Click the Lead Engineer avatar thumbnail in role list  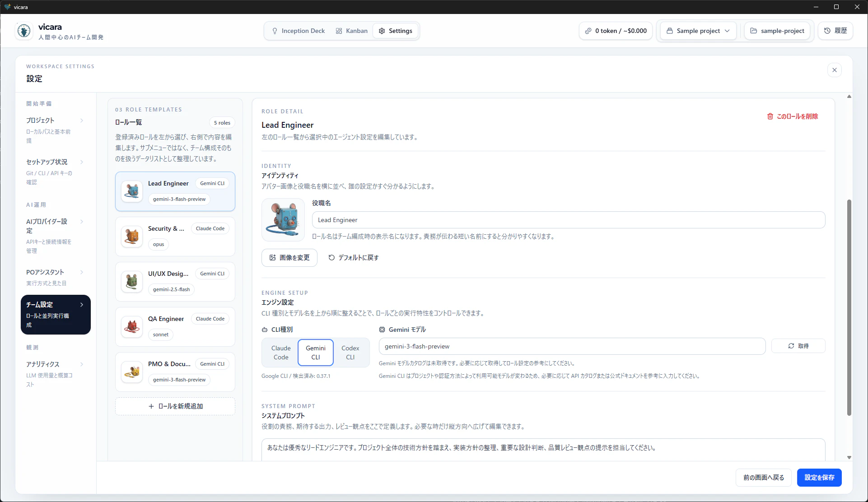132,191
